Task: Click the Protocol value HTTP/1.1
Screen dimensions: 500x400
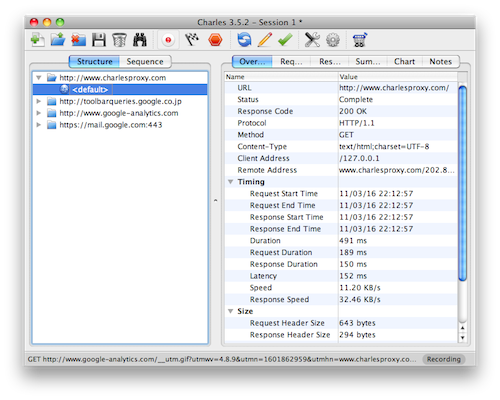Action: coord(357,123)
